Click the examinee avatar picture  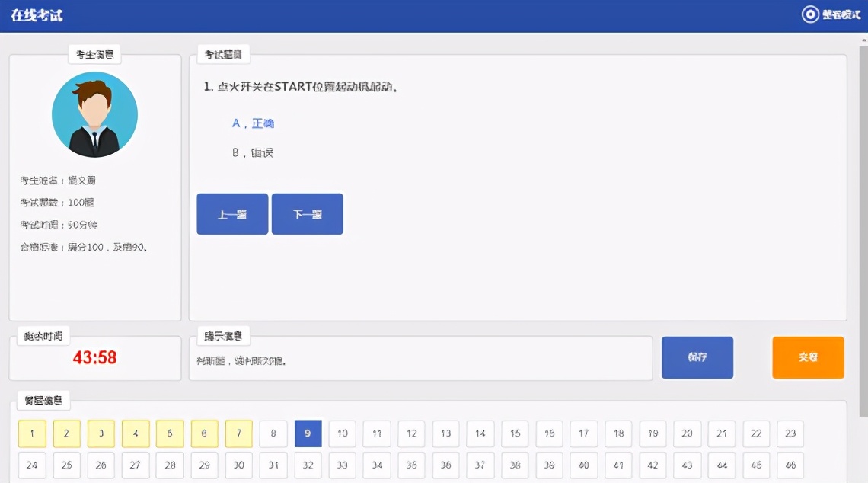[x=94, y=113]
